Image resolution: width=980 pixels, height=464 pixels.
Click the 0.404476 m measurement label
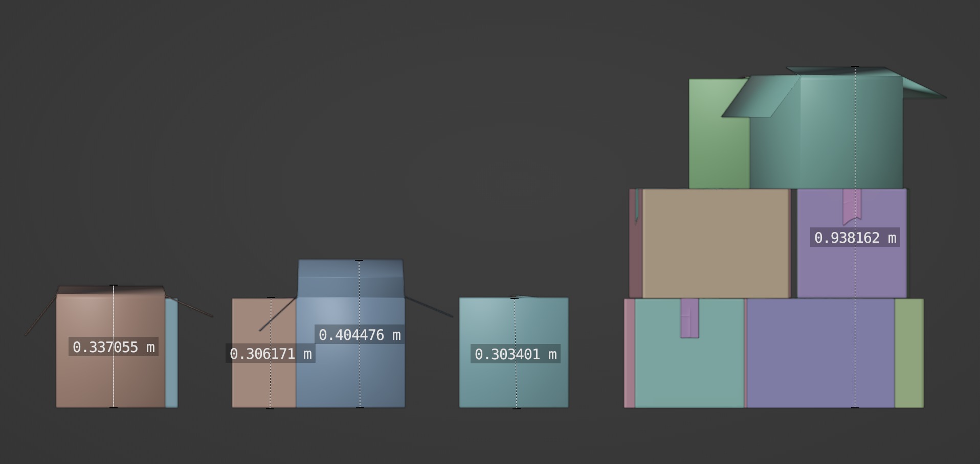pyautogui.click(x=360, y=335)
